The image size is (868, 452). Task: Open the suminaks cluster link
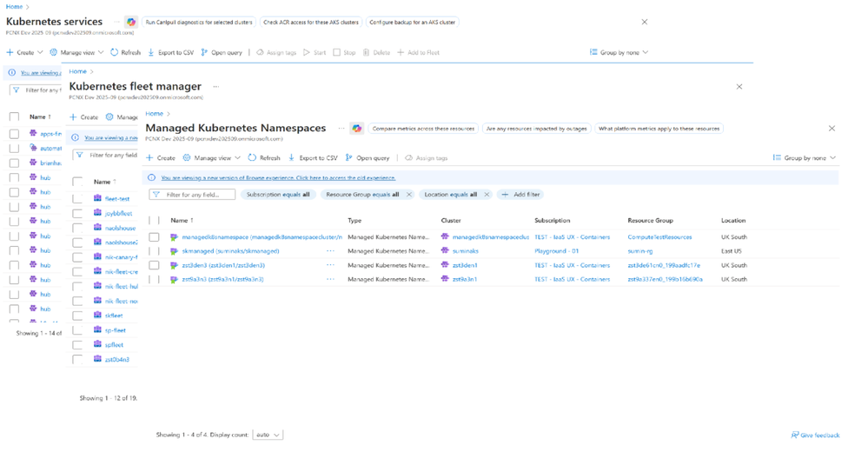pyautogui.click(x=466, y=251)
